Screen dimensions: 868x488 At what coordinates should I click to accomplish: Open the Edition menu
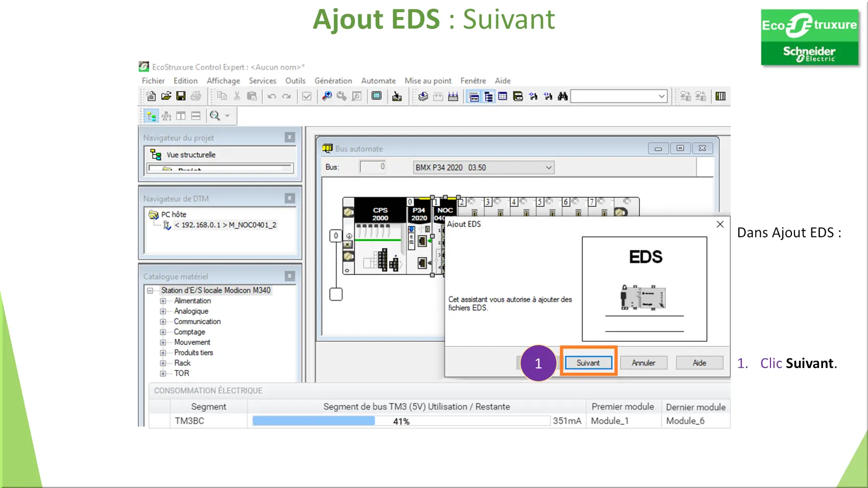[185, 81]
